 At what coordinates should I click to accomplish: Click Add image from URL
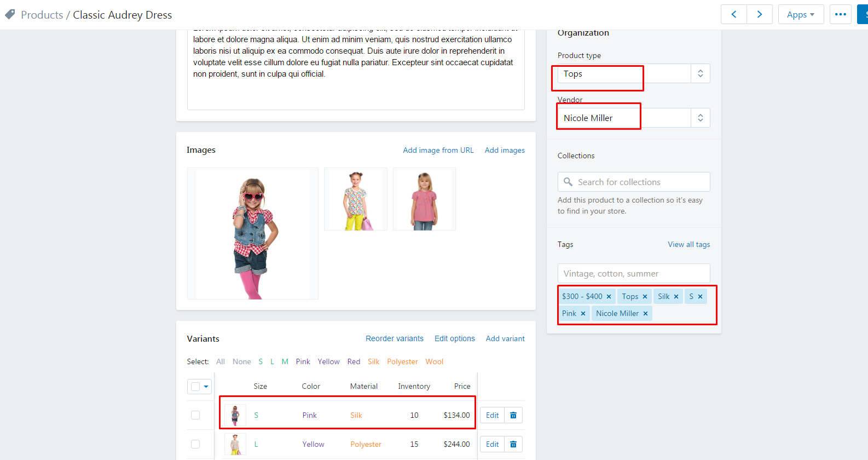[x=438, y=150]
